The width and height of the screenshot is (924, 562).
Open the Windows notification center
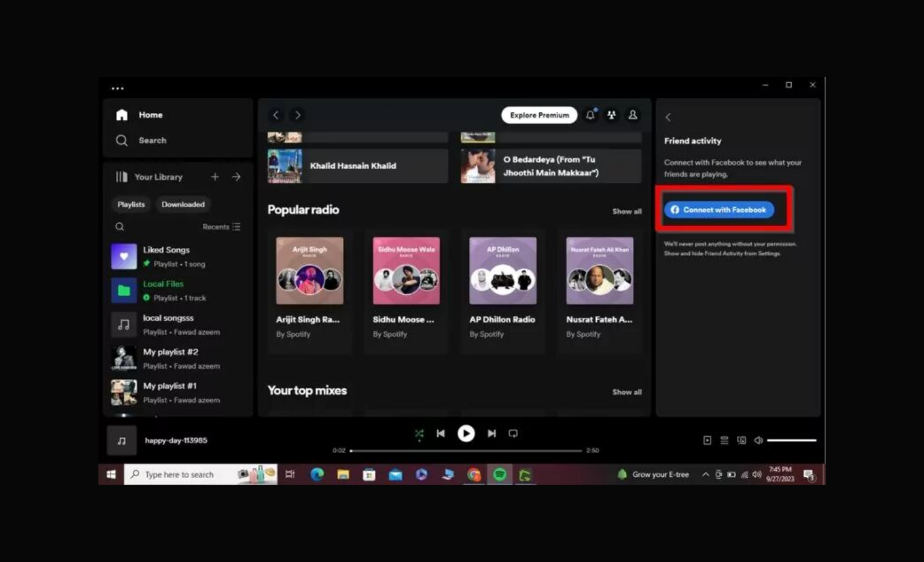pyautogui.click(x=809, y=475)
